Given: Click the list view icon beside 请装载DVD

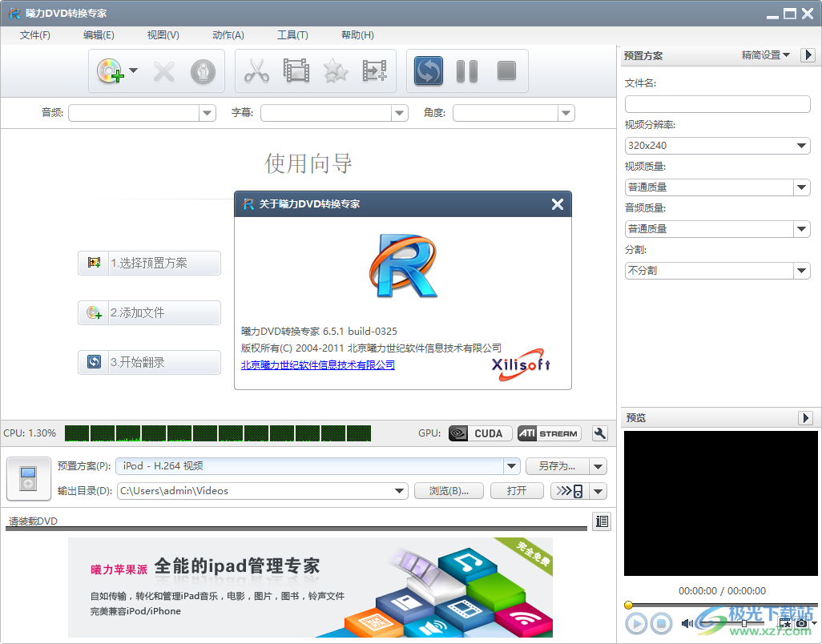Looking at the screenshot, I should pyautogui.click(x=602, y=521).
